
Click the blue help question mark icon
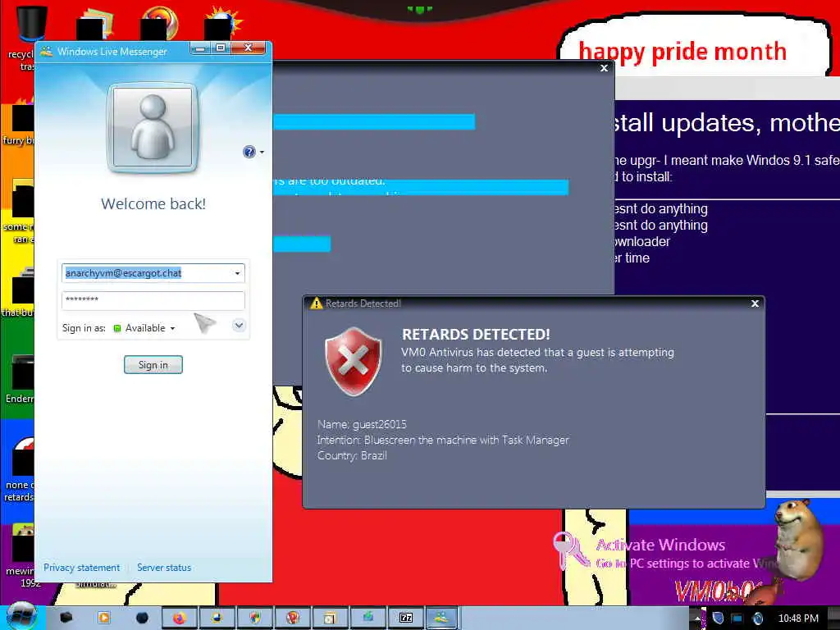(249, 152)
